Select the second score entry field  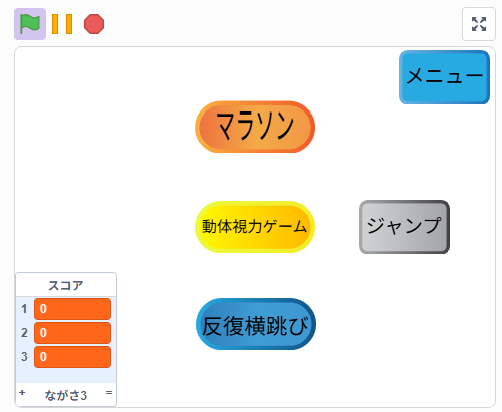click(73, 333)
